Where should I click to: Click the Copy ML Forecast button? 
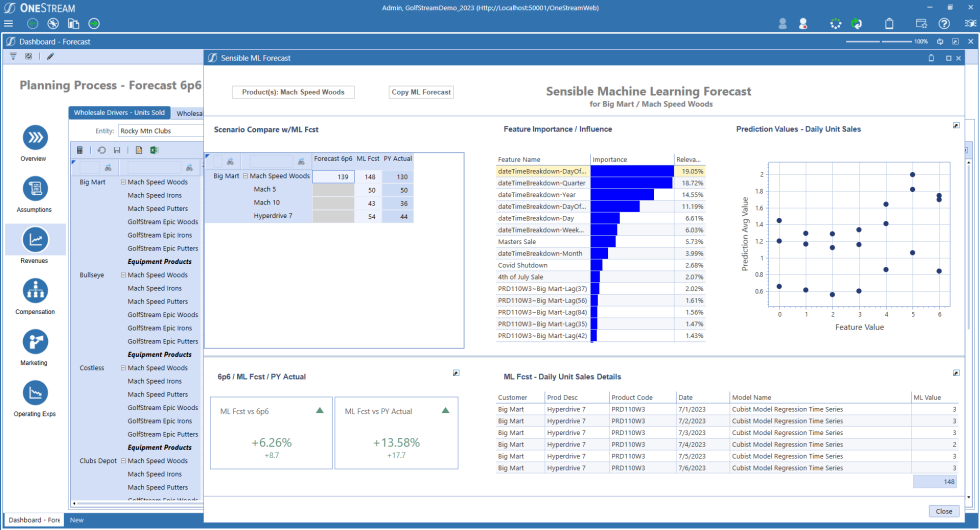click(421, 92)
